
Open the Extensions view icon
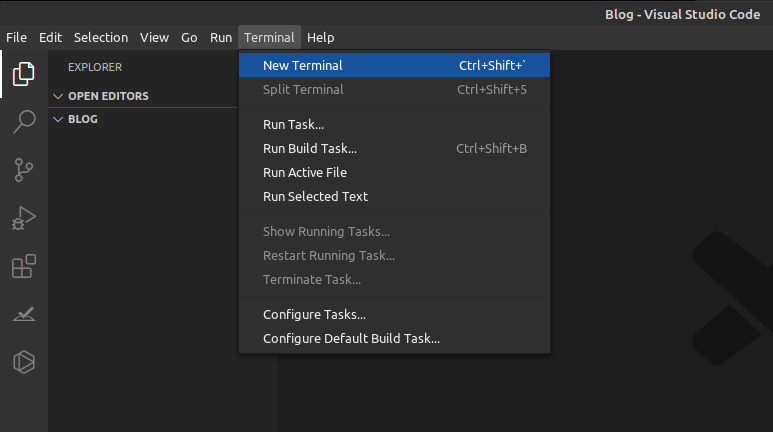[x=24, y=266]
